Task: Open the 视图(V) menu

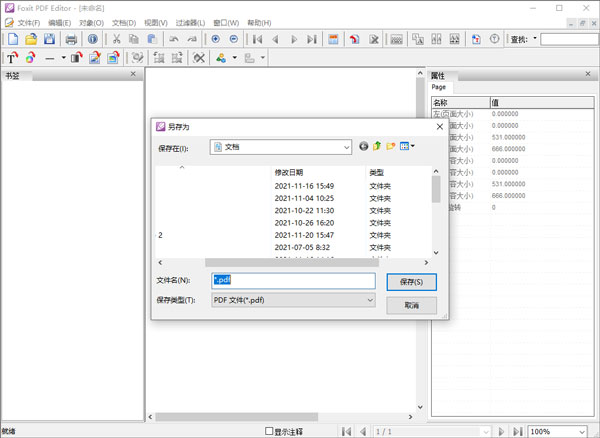Action: point(155,22)
